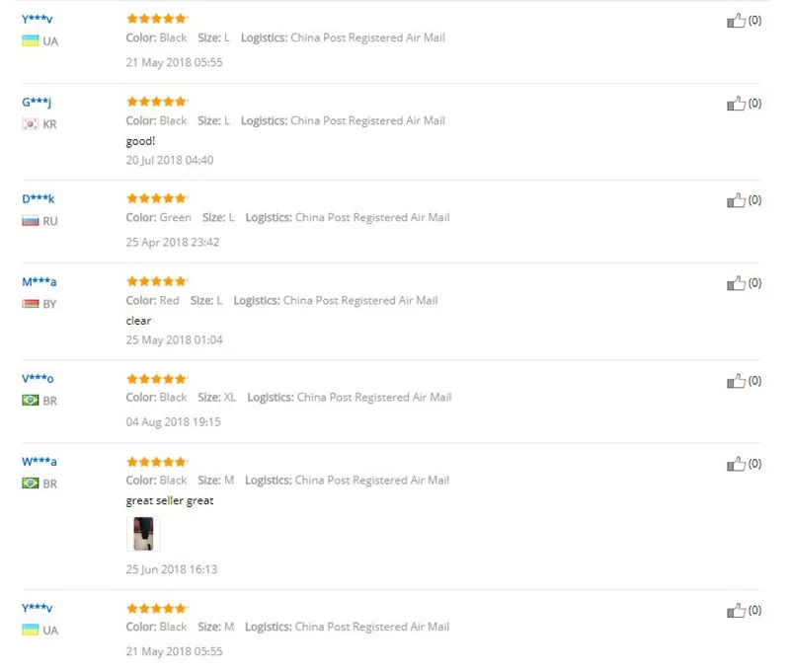
Task: Like G***j's "good!" review with thumbs-up
Action: 736,104
